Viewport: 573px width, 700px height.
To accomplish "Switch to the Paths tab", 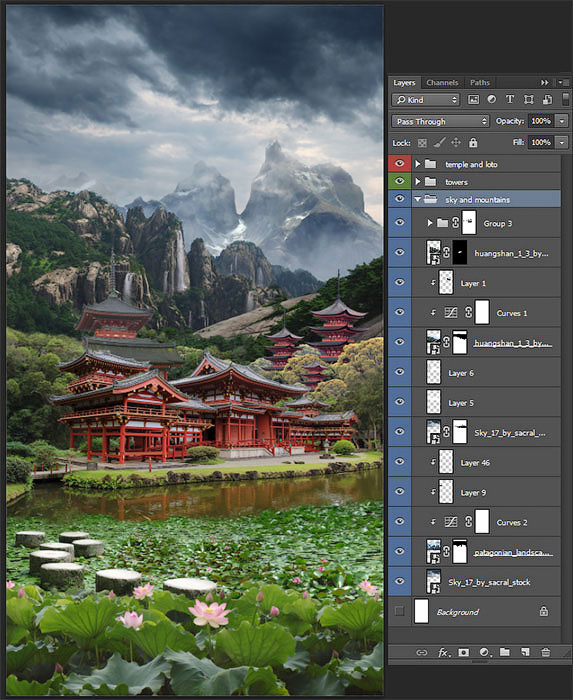I will [x=480, y=83].
